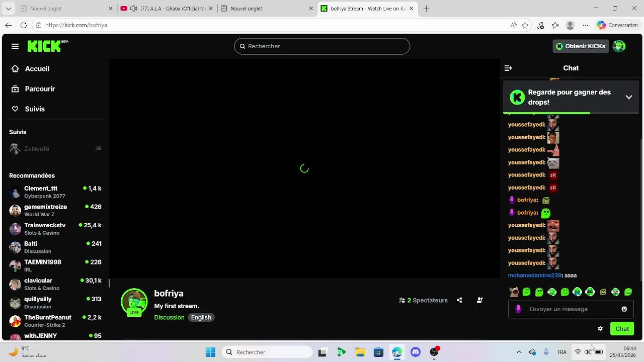Select the cat emote in quick emotes
Screen dimensions: 644x362
(514, 292)
